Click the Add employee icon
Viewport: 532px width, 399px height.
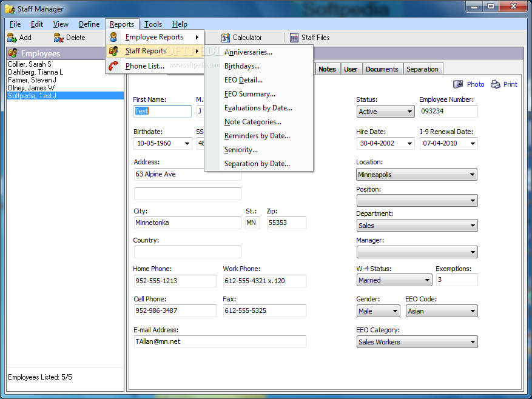(12, 38)
